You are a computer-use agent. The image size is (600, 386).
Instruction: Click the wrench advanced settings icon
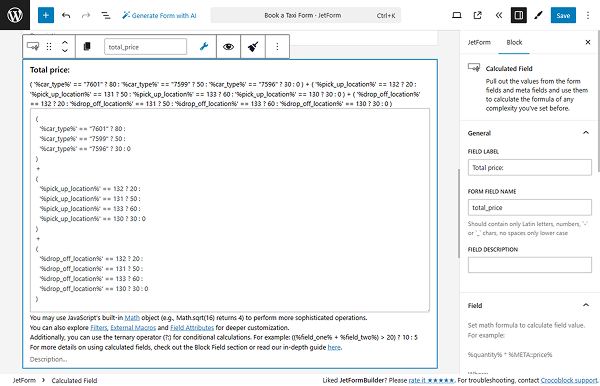point(204,47)
